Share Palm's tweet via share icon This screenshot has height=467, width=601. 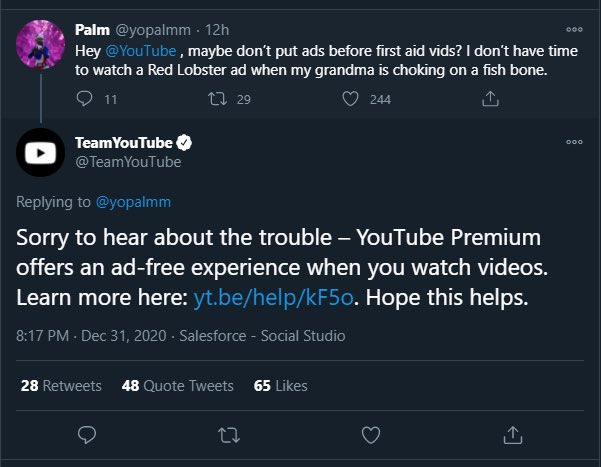click(x=490, y=99)
